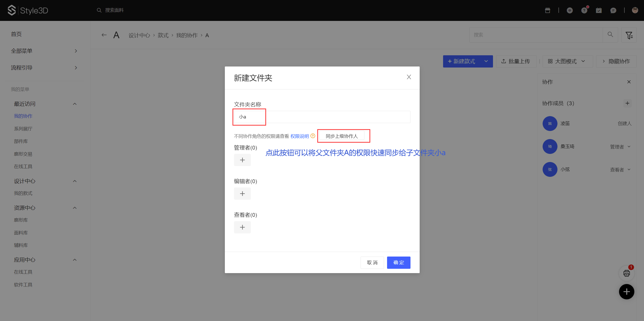
Task: Open the help question mark icon
Action: [584, 10]
